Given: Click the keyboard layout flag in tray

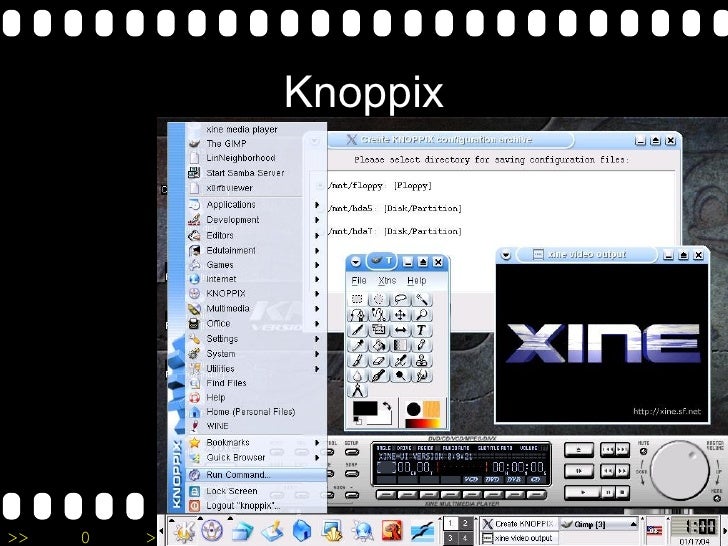Looking at the screenshot, I should 654,530.
